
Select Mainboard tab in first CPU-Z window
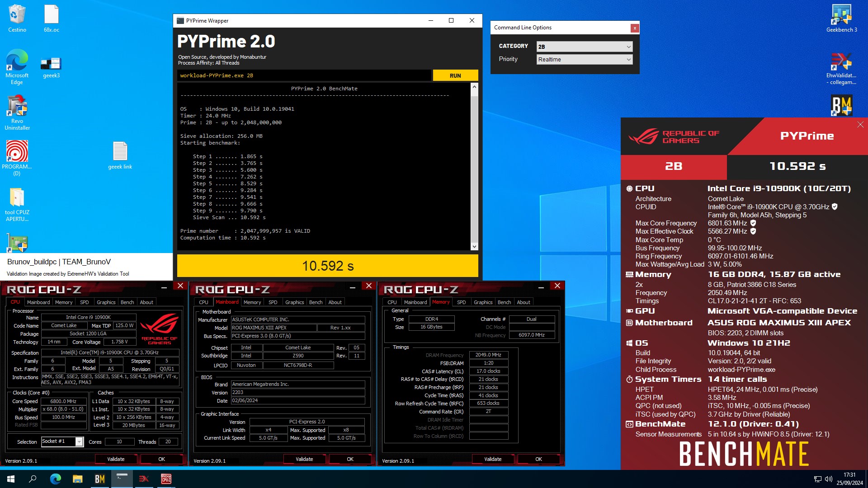pyautogui.click(x=38, y=302)
